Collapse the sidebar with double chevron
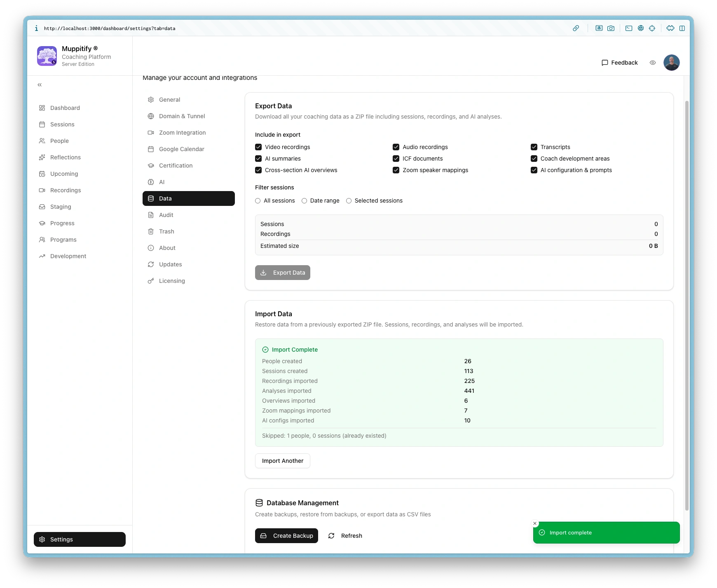This screenshot has height=588, width=717. [x=40, y=85]
